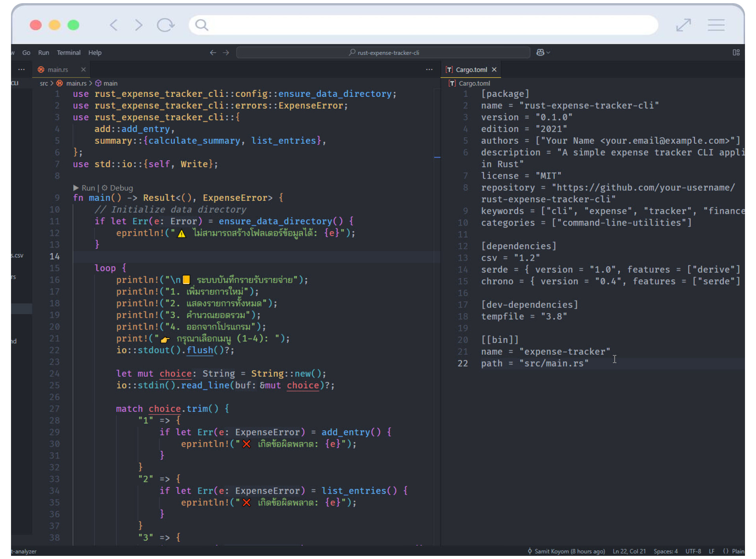Click the Cargo.toml breadcrumb
The width and height of the screenshot is (756, 559).
click(474, 83)
